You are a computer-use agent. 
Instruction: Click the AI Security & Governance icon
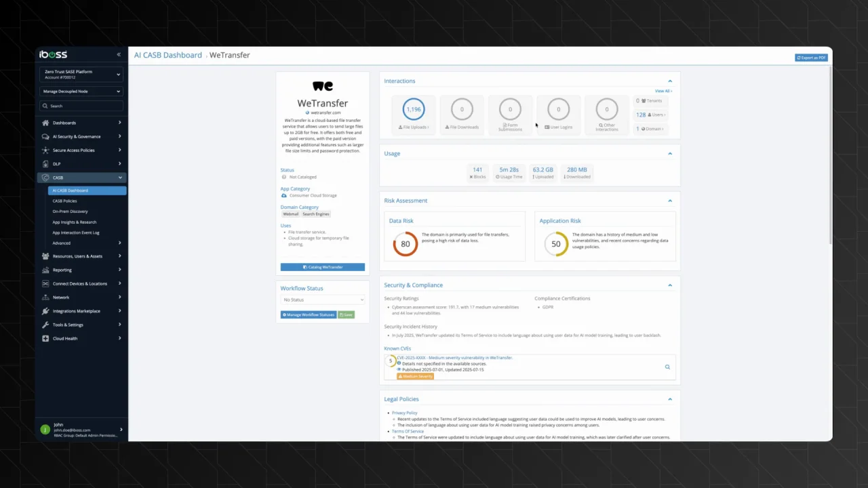(45, 136)
